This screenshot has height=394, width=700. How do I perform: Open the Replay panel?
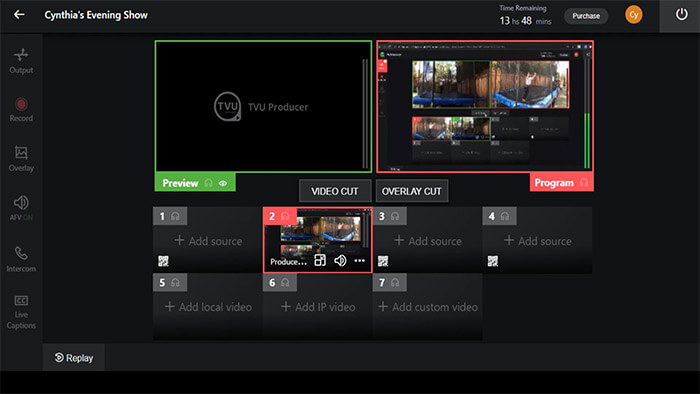[74, 358]
